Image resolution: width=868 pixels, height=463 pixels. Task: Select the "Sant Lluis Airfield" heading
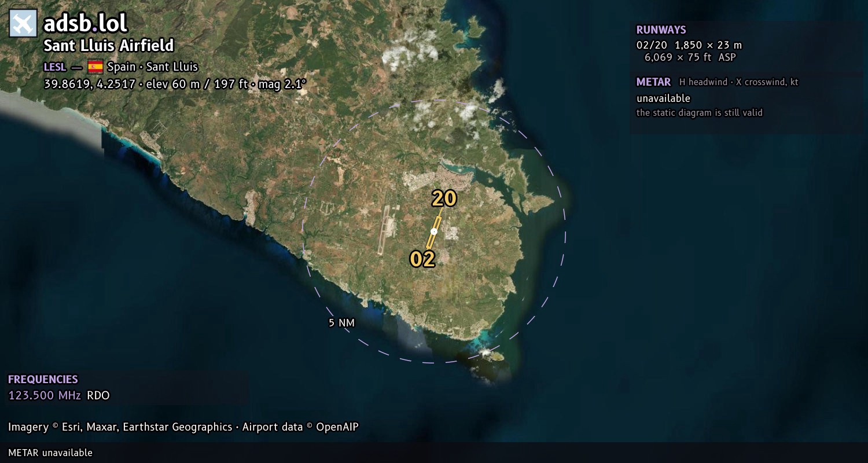[x=109, y=46]
